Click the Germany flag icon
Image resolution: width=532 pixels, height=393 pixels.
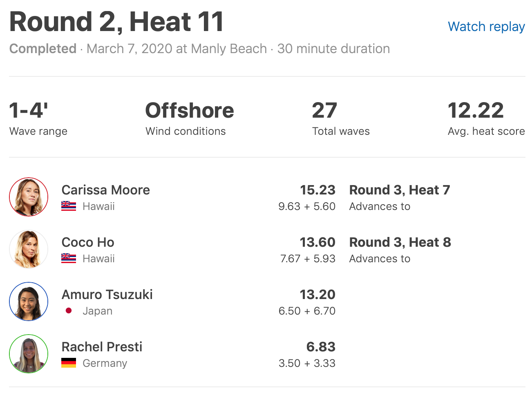pyautogui.click(x=69, y=363)
